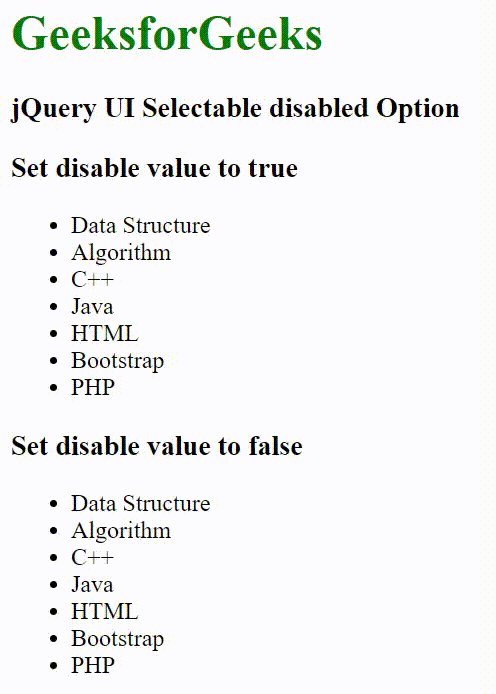Select Bootstrap in the enabled list

pyautogui.click(x=118, y=639)
